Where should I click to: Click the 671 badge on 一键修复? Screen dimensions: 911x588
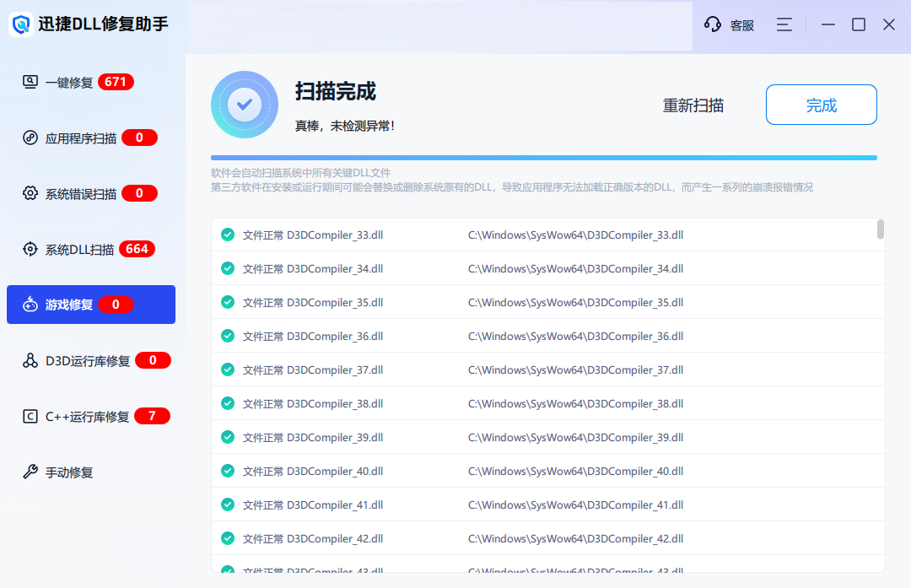point(116,82)
